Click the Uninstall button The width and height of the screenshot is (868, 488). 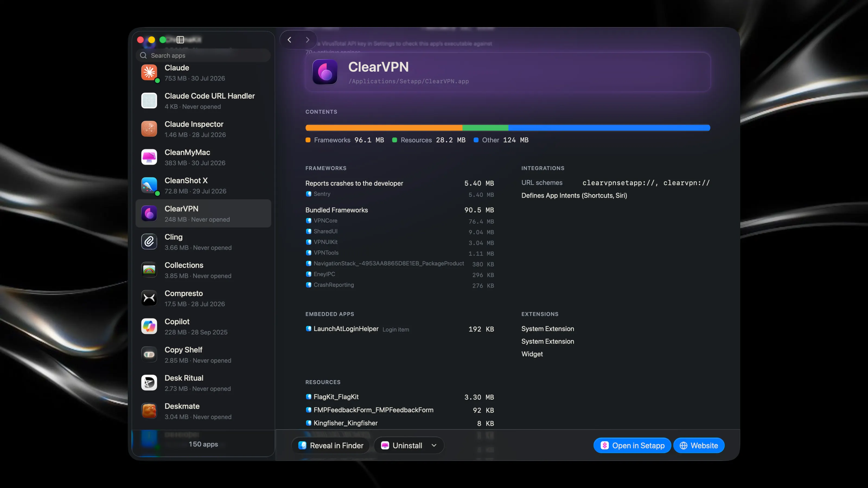[x=401, y=445]
